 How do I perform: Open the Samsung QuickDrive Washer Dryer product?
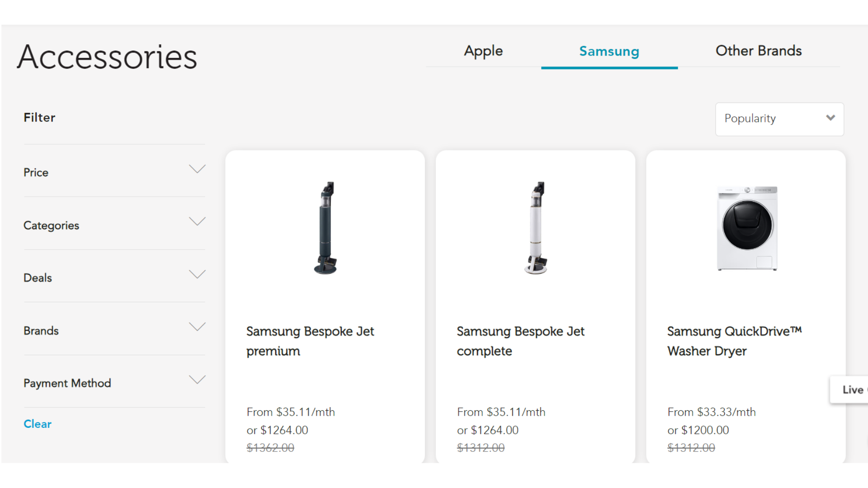coord(734,341)
